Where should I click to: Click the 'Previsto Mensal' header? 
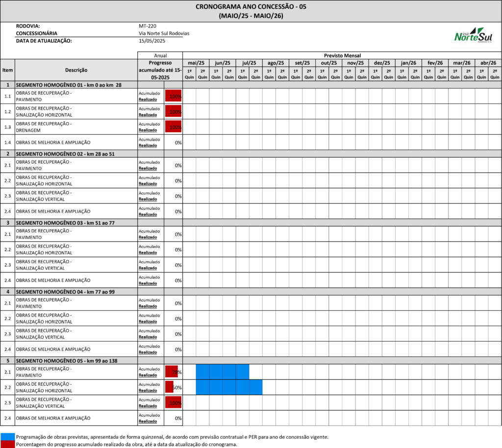coord(342,55)
